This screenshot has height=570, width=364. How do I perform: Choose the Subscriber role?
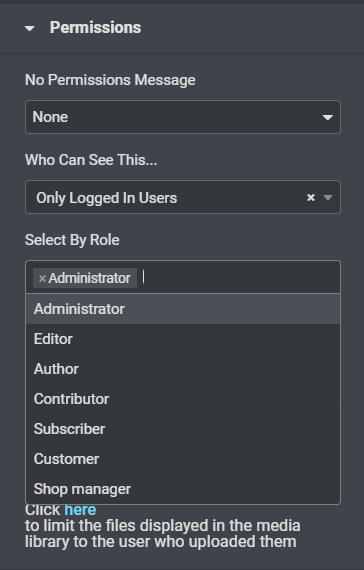pos(183,429)
